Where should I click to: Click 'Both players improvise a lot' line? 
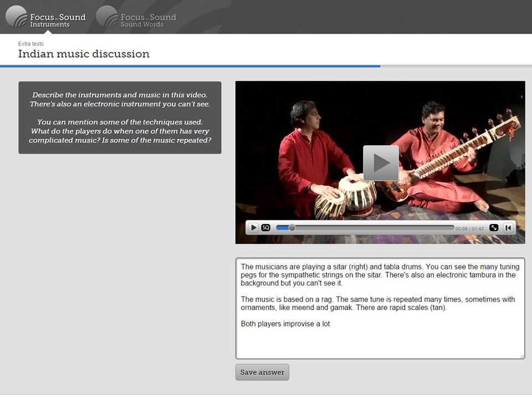click(x=285, y=324)
